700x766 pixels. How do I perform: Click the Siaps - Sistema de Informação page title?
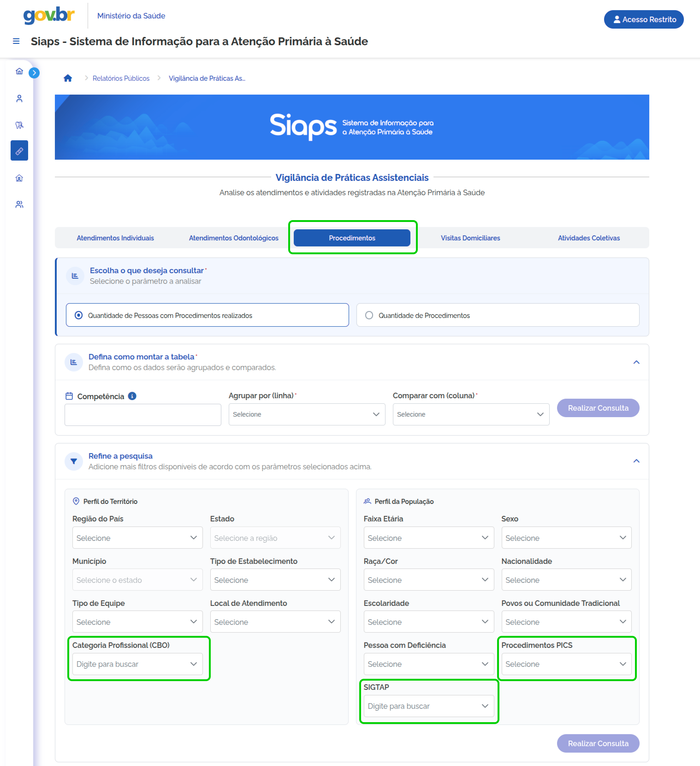(199, 41)
